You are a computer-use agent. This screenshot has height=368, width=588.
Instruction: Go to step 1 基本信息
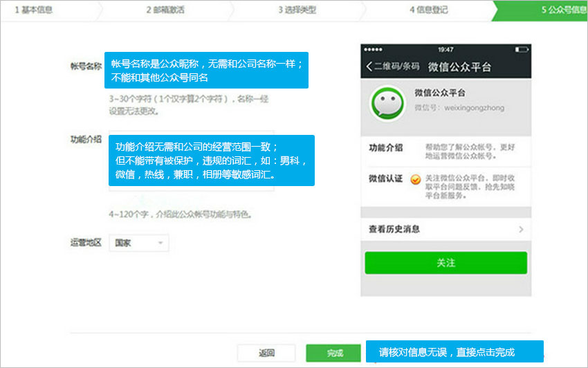tap(33, 10)
